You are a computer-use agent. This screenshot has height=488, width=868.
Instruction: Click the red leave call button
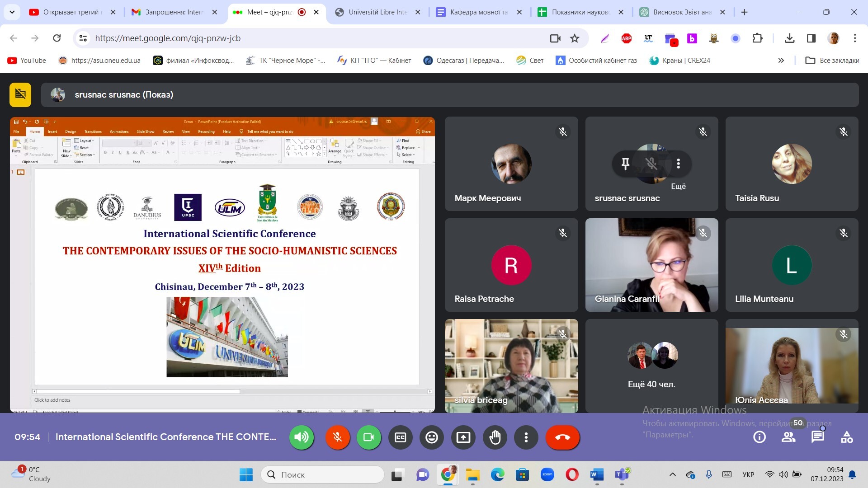coord(562,437)
